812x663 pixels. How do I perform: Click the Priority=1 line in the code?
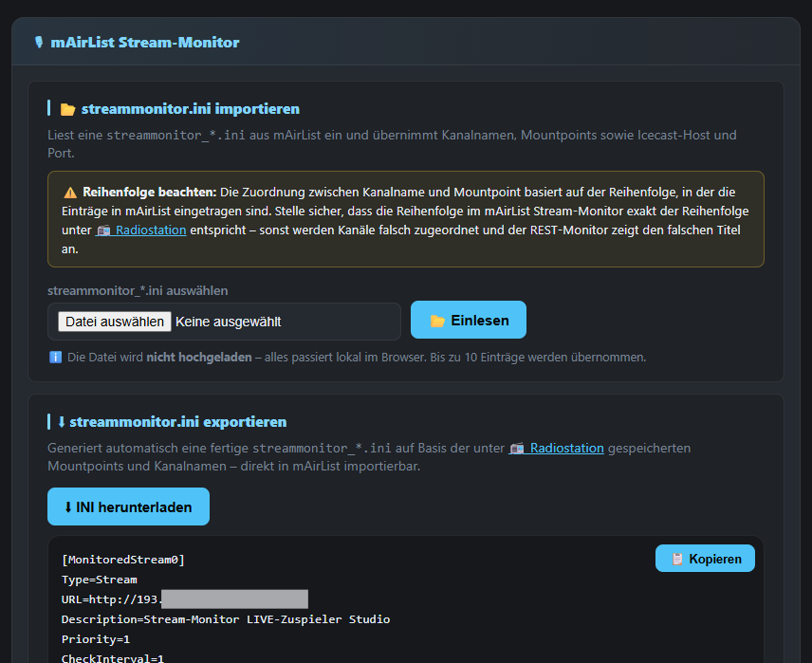pos(96,639)
